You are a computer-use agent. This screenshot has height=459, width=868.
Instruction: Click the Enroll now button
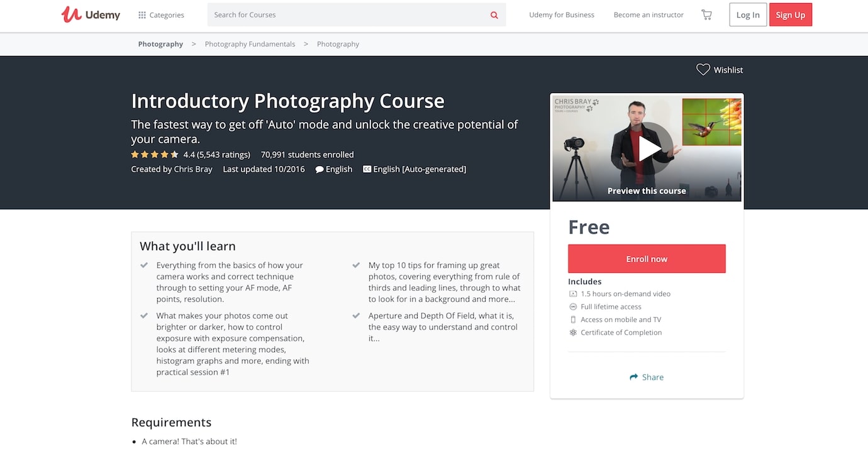[647, 258]
